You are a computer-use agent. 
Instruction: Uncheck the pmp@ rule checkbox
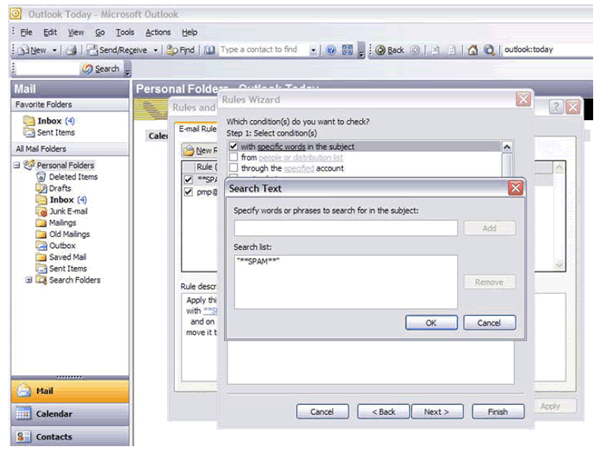click(x=188, y=192)
